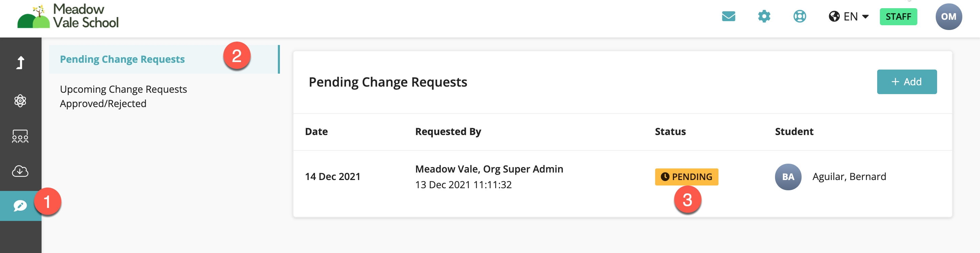
Task: Open Upcoming Change Requests Approved/Rejected
Action: [123, 96]
